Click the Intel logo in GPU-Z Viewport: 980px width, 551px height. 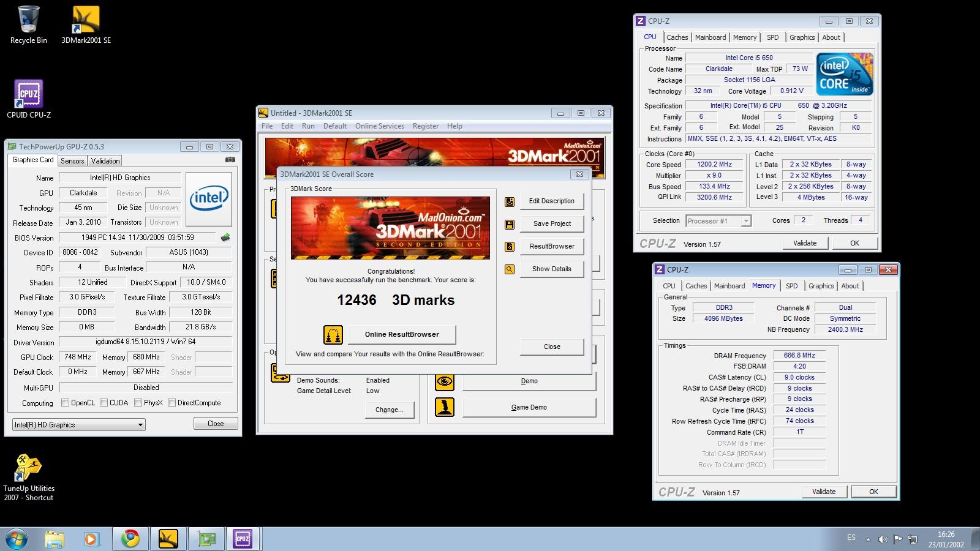pos(209,199)
